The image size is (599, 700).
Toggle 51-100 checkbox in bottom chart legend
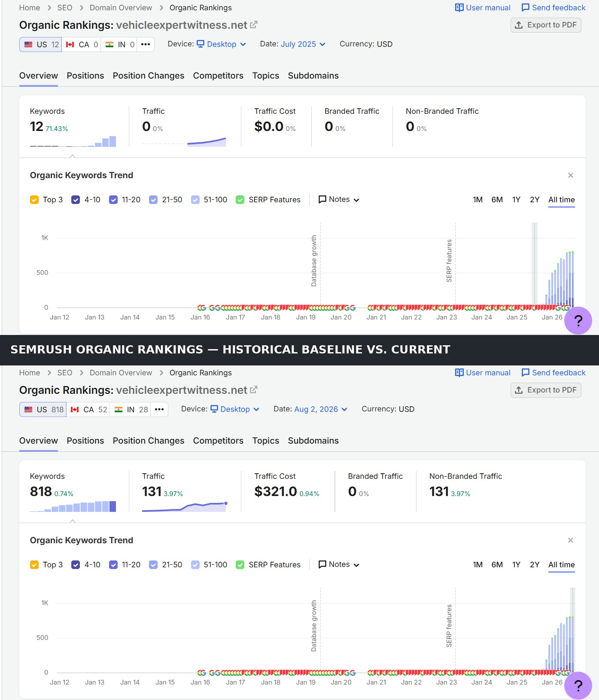[195, 565]
